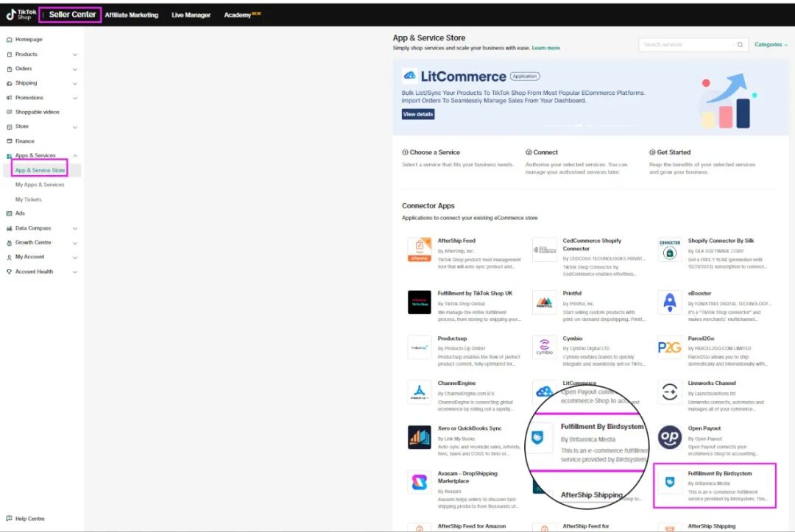Viewport: 795px width, 532px height.
Task: Expand the Orders menu chevron
Action: coord(75,69)
